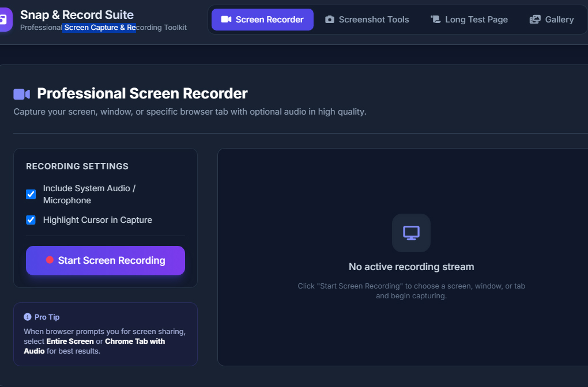Viewport: 588px width, 387px height.
Task: Click the video camera icon beside Professional Screen Recorder
Action: tap(22, 94)
